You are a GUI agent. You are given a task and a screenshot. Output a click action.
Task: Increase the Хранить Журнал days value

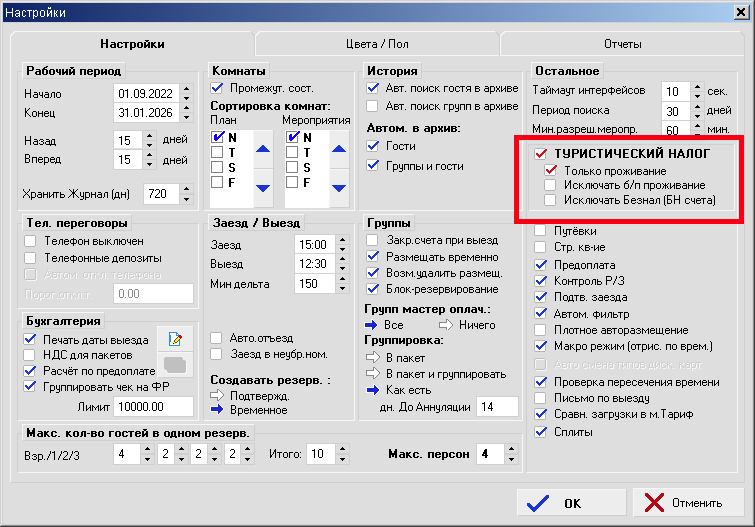click(186, 189)
